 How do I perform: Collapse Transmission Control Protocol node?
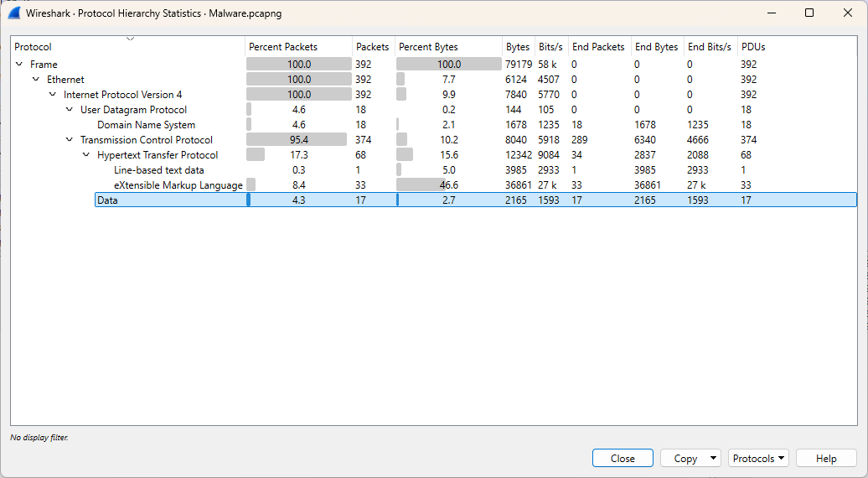click(x=70, y=139)
